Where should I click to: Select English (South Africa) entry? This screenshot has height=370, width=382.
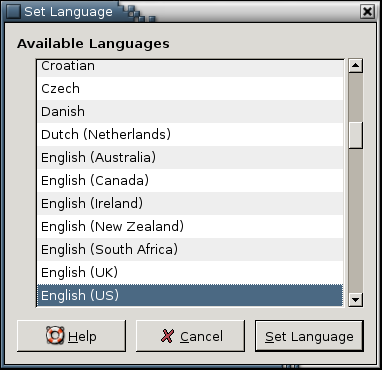pyautogui.click(x=190, y=249)
